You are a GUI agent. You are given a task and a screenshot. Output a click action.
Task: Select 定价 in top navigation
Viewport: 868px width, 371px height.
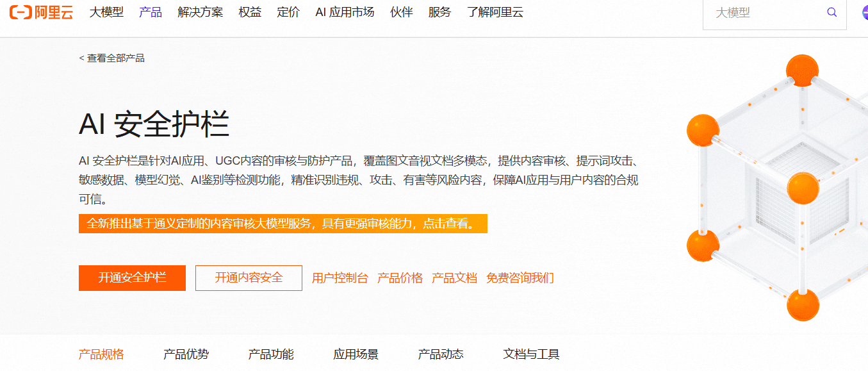[x=288, y=12]
